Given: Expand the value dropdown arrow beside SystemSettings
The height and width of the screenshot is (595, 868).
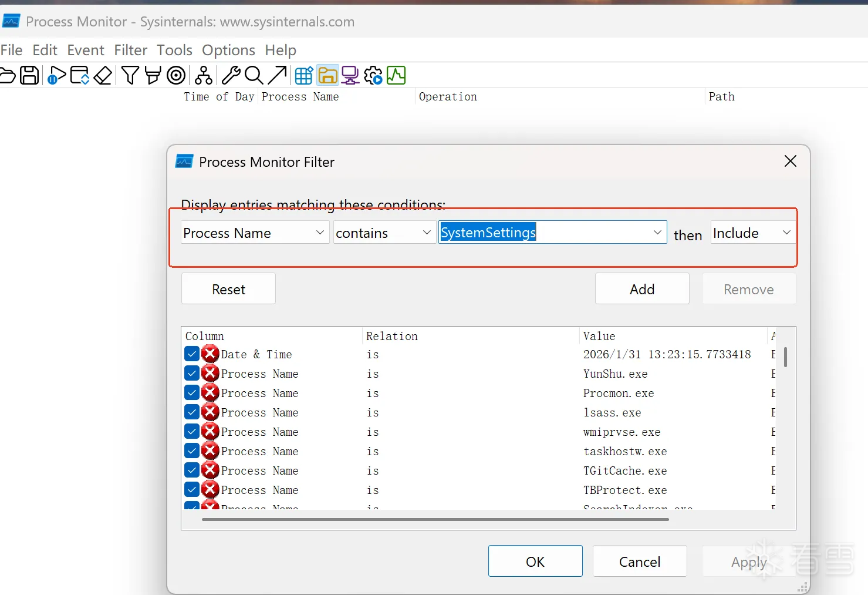Looking at the screenshot, I should coord(657,233).
